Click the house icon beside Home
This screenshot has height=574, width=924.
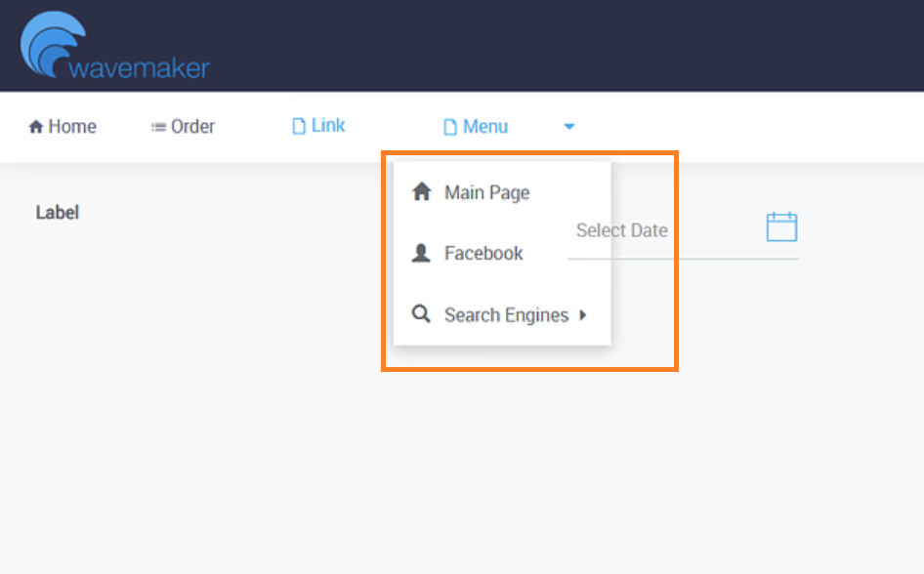click(36, 127)
